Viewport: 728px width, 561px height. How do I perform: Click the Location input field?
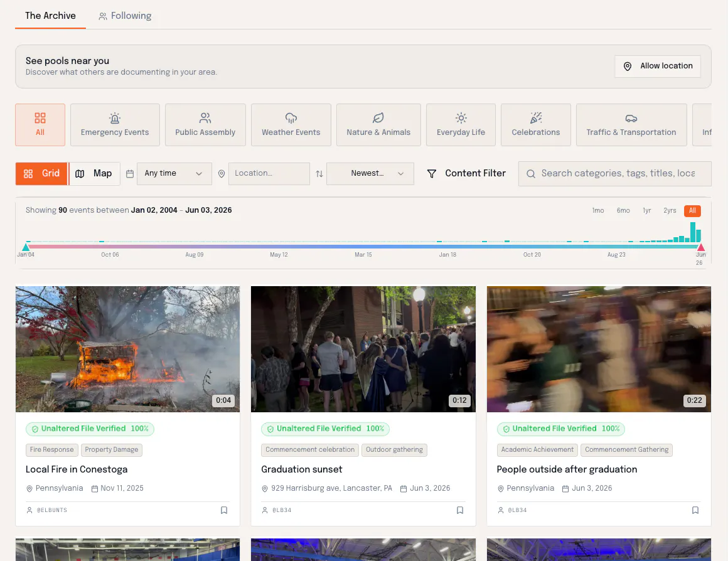tap(269, 174)
